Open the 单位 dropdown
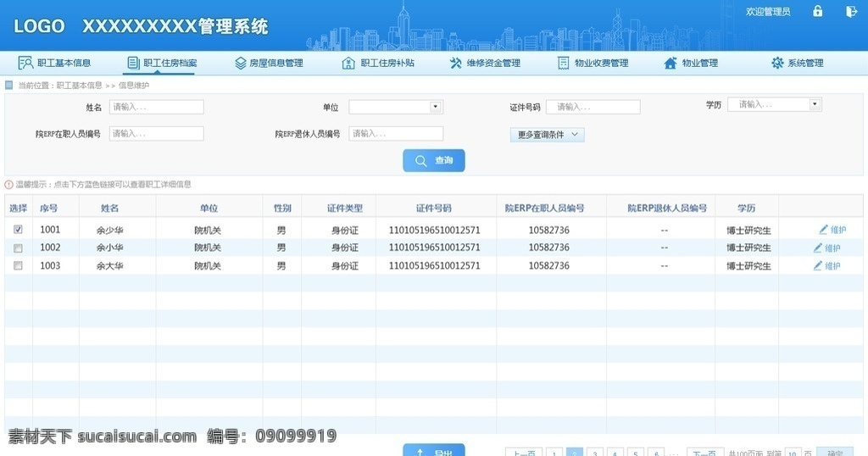 [x=396, y=107]
